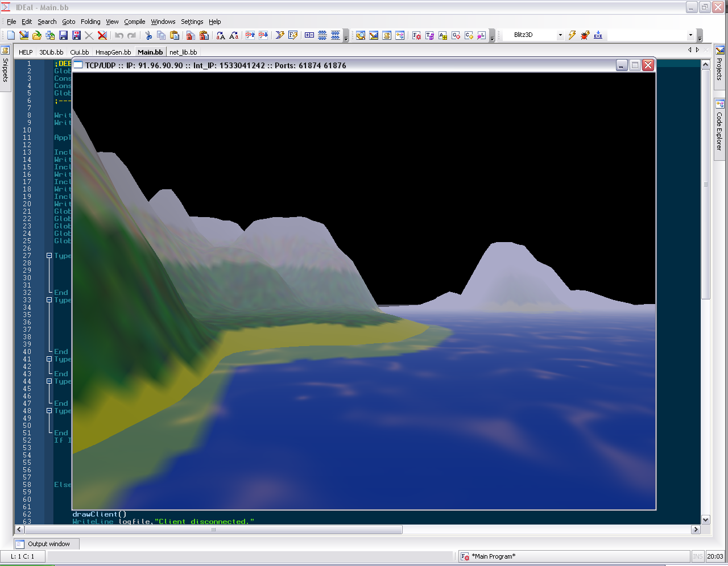The width and height of the screenshot is (728, 566).
Task: Open the Output window panel
Action: point(48,544)
